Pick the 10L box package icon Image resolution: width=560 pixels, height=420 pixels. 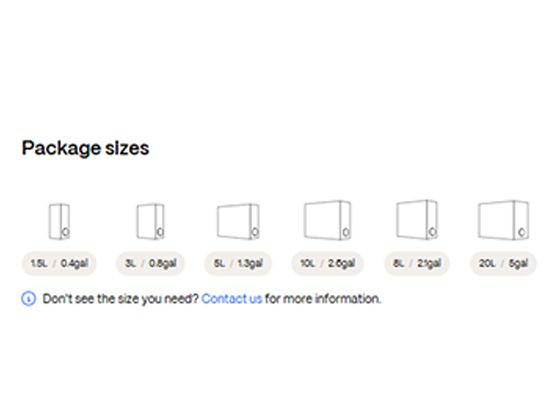328,220
